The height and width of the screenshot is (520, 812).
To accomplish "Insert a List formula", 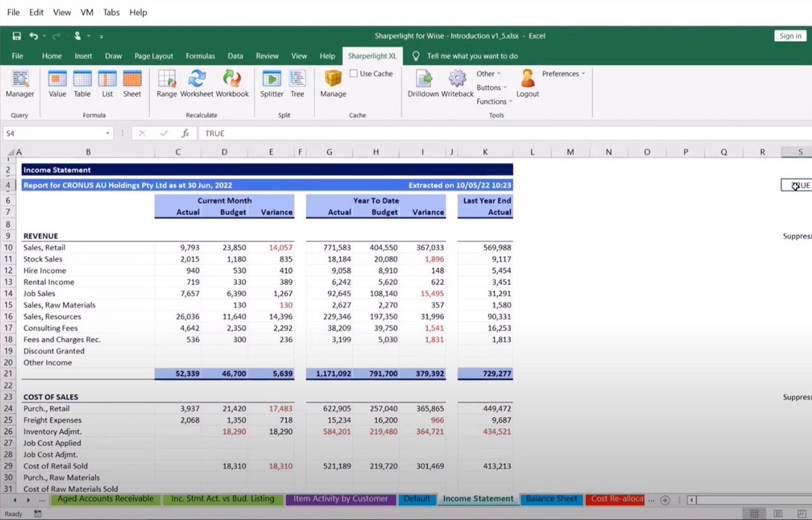I will pyautogui.click(x=108, y=84).
